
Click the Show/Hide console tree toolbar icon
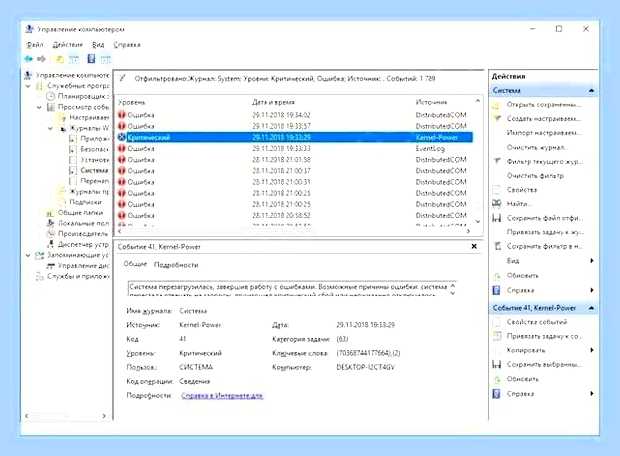tap(74, 59)
